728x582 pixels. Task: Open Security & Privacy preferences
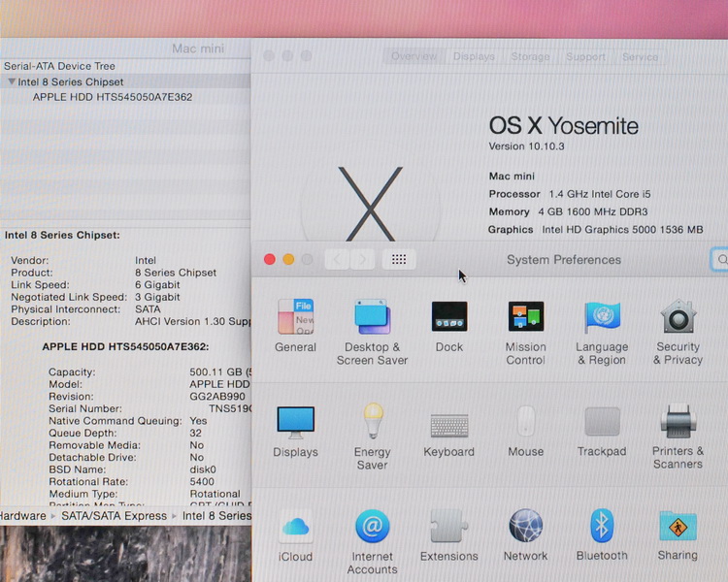678,332
